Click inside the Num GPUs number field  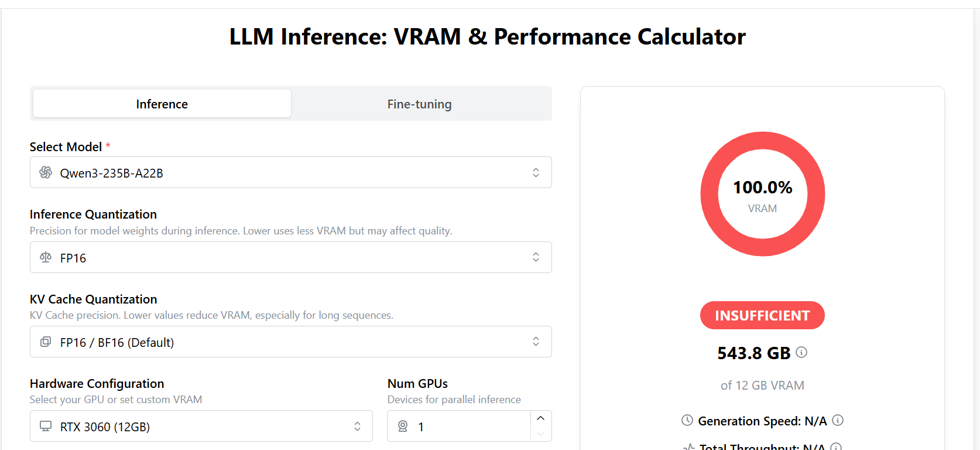point(459,426)
